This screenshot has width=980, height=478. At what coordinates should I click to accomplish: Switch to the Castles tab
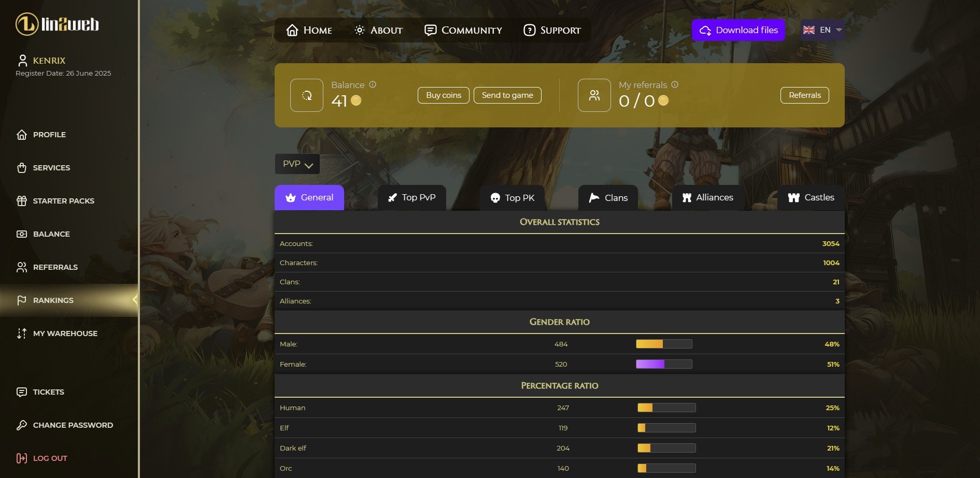click(x=811, y=197)
